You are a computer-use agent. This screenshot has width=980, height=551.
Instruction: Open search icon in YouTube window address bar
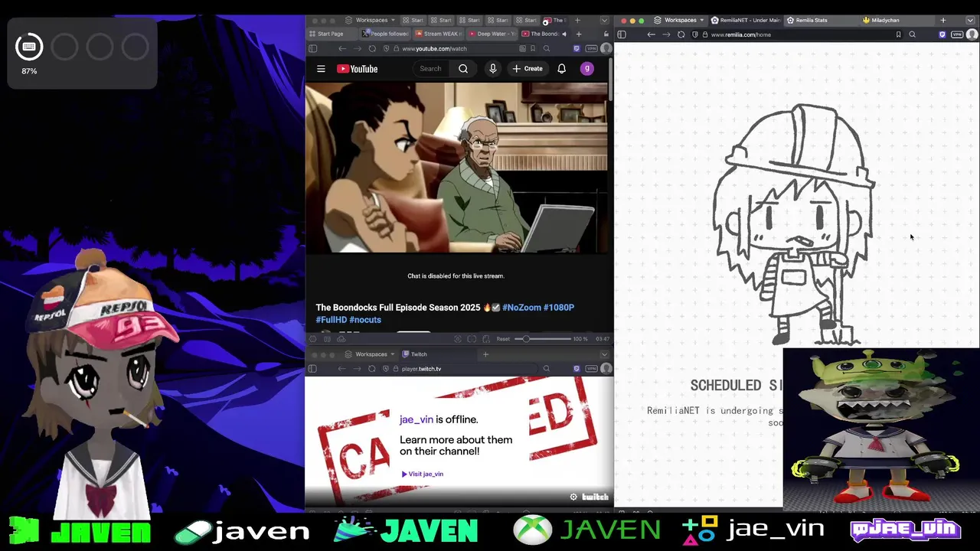coord(546,48)
